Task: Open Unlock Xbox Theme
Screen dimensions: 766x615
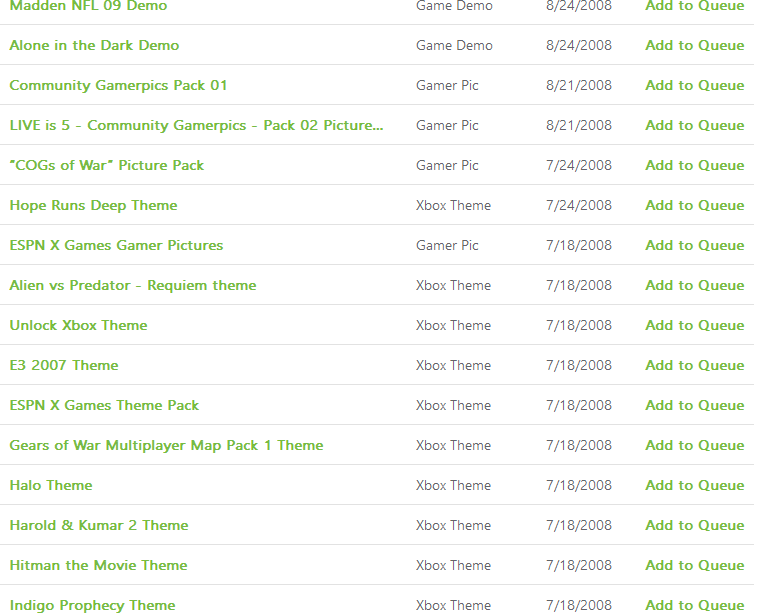Action: [78, 326]
